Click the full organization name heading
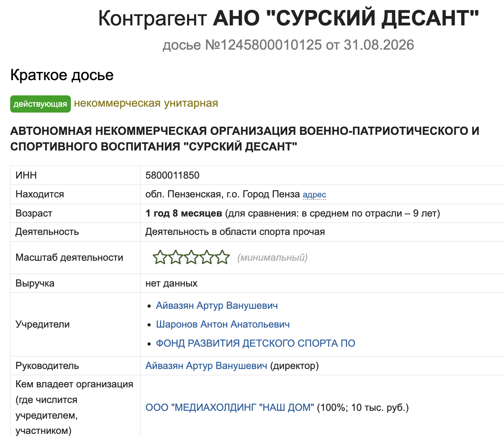The width and height of the screenshot is (504, 437). [x=245, y=139]
